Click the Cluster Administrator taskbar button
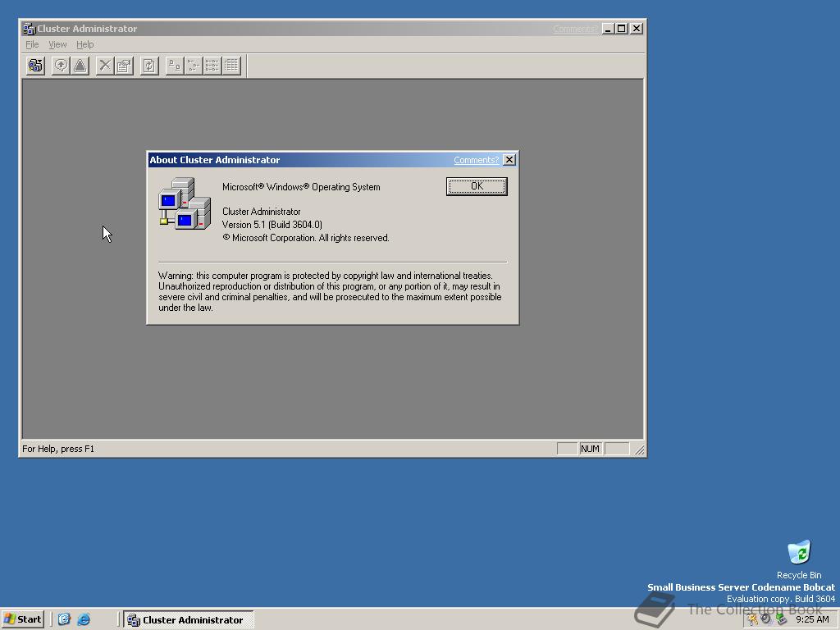This screenshot has height=630, width=840. pos(188,620)
